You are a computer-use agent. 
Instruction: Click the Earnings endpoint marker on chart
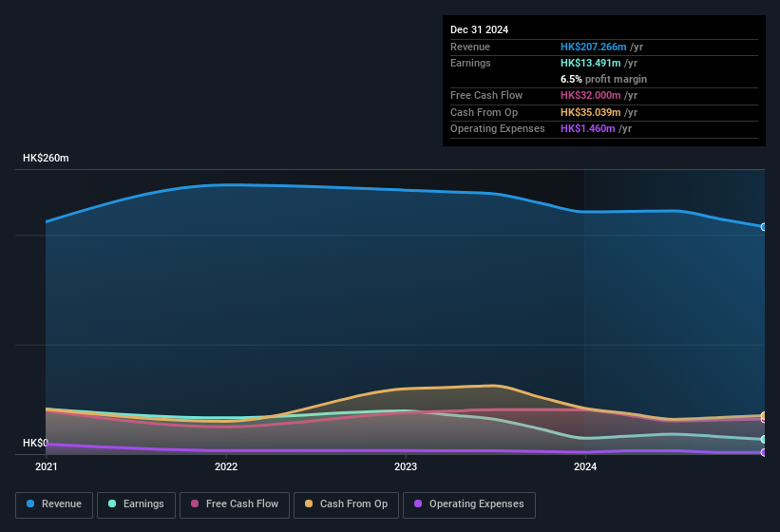coord(764,440)
